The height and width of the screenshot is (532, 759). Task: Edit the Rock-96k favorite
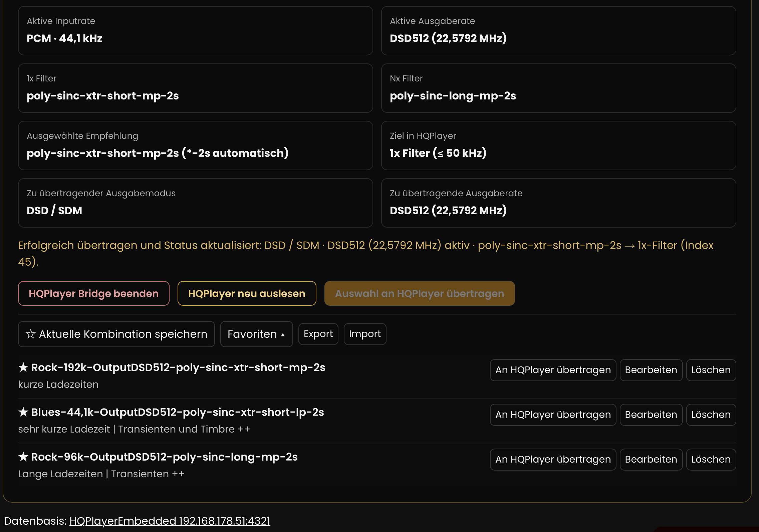coord(651,459)
